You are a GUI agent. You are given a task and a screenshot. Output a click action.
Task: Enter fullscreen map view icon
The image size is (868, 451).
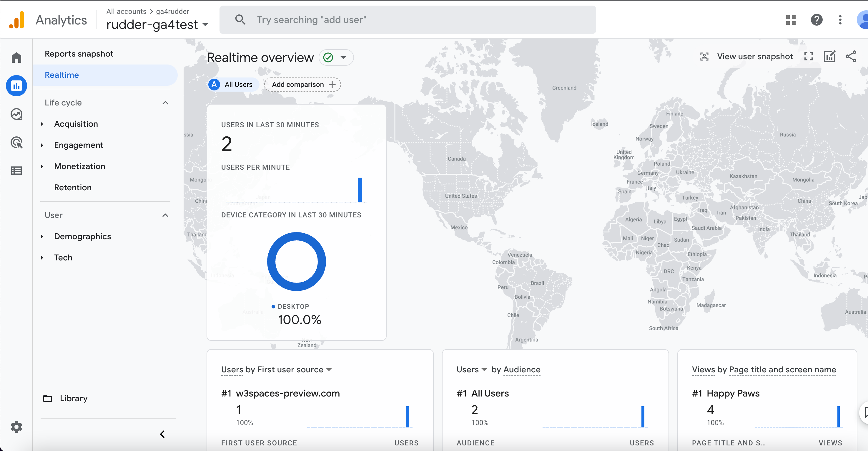(x=808, y=56)
